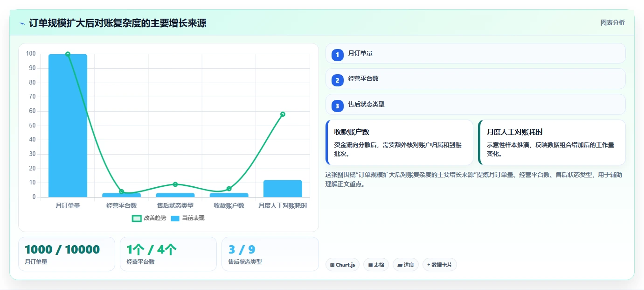Click the 售后状态类型 bar in chart
This screenshot has height=290, width=644.
(175, 195)
